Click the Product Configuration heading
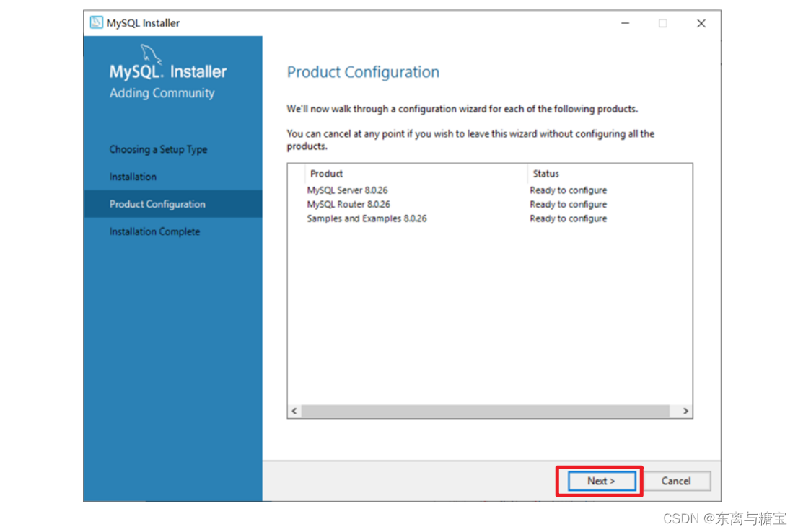The image size is (798, 532). click(x=364, y=72)
